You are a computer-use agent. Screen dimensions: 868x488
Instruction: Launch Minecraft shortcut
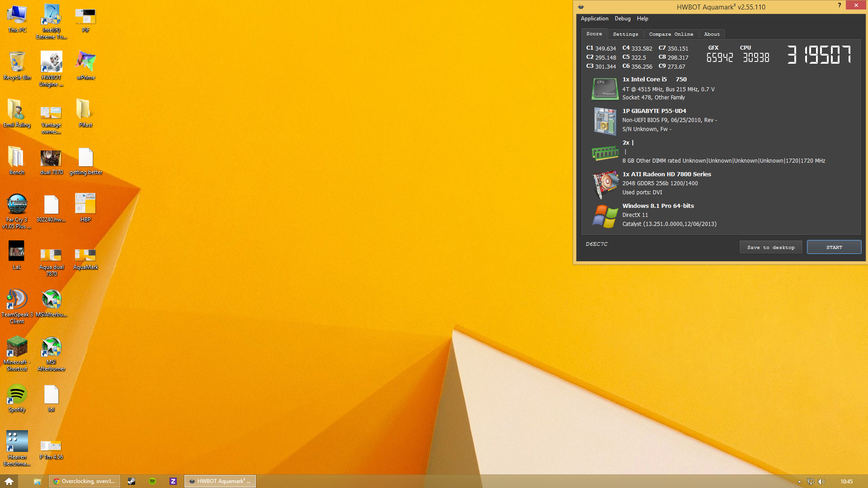tap(17, 353)
